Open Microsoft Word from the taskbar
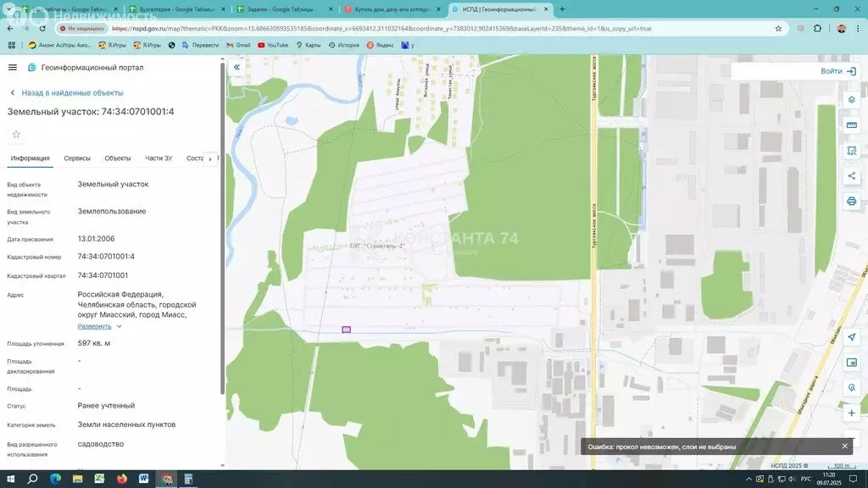 144,480
